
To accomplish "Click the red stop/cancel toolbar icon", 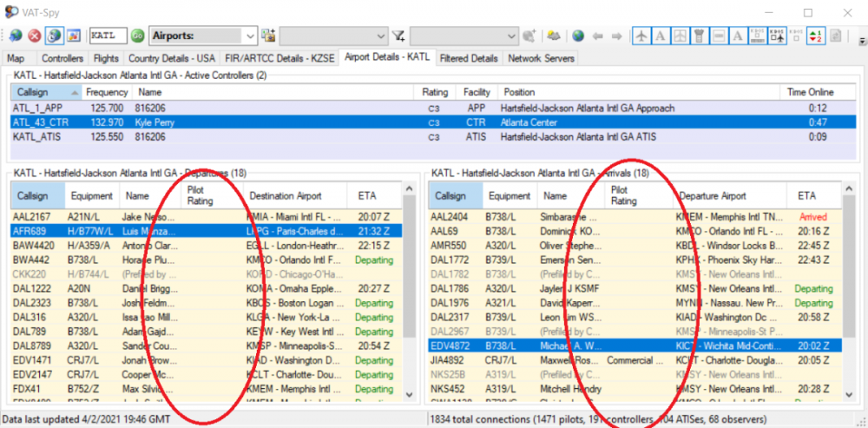I will [x=35, y=36].
